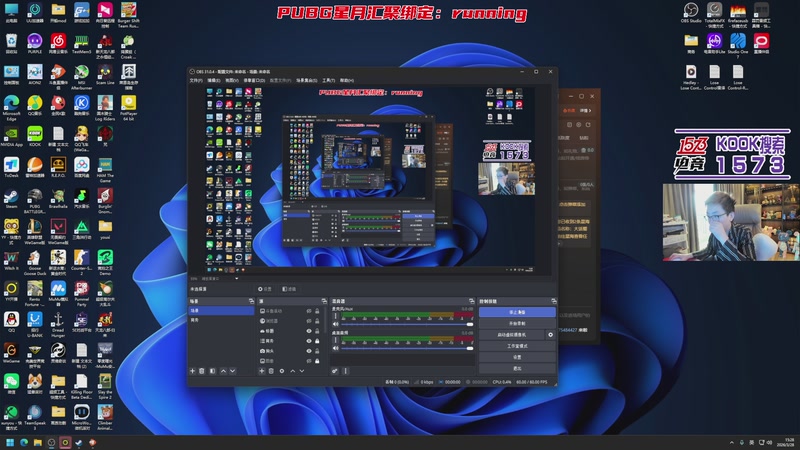Toggle visibility of the top source row
Screen dimensions: 800x450
(x=309, y=311)
